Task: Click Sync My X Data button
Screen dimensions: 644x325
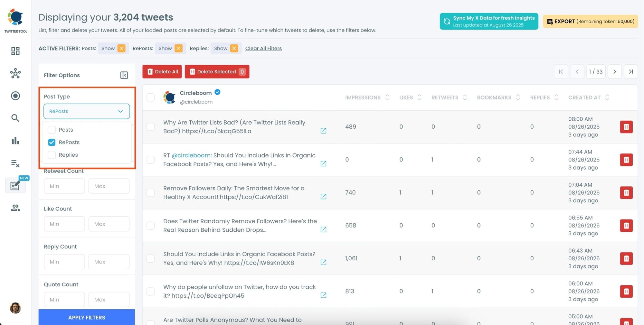Action: [489, 21]
